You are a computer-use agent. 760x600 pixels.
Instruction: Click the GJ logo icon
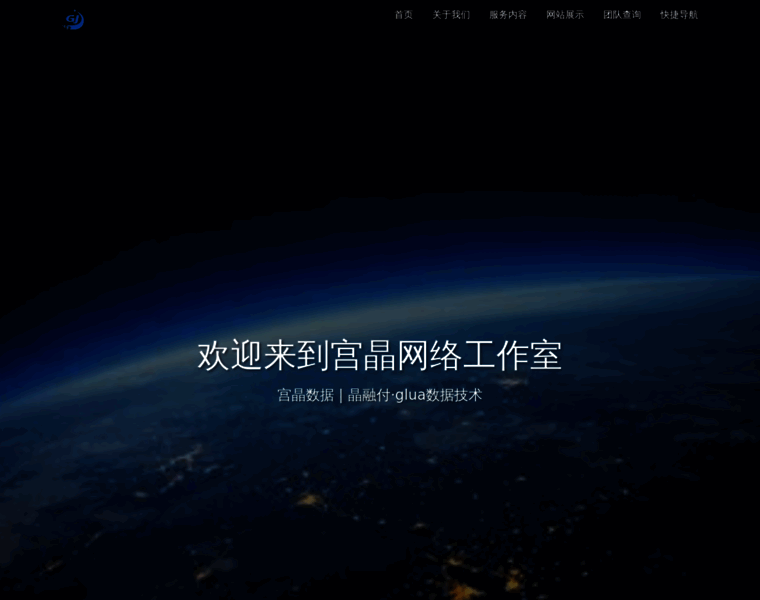75,20
